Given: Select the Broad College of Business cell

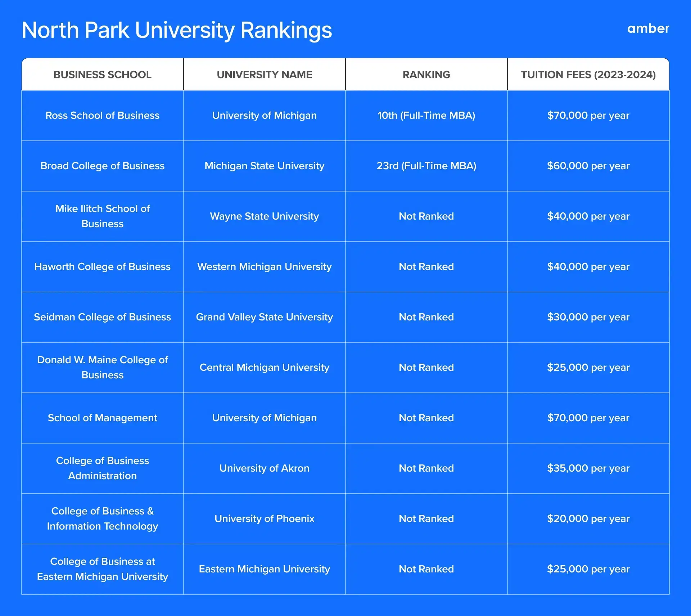Looking at the screenshot, I should 103,166.
